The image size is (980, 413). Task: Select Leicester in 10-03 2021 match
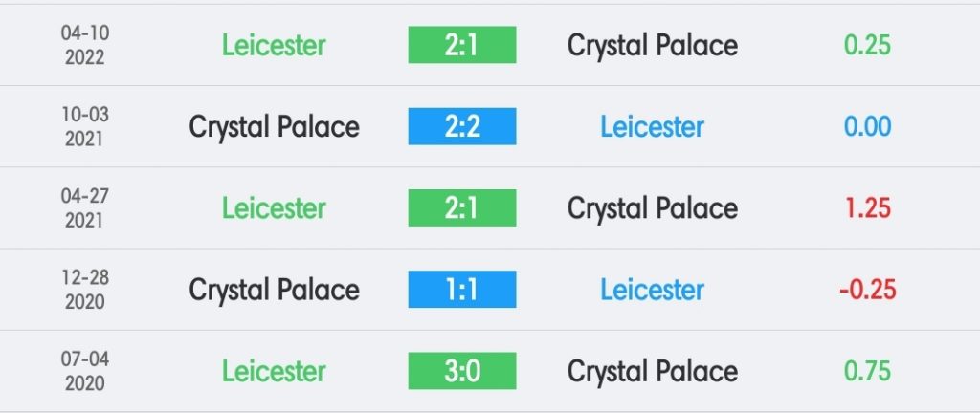pos(653,127)
